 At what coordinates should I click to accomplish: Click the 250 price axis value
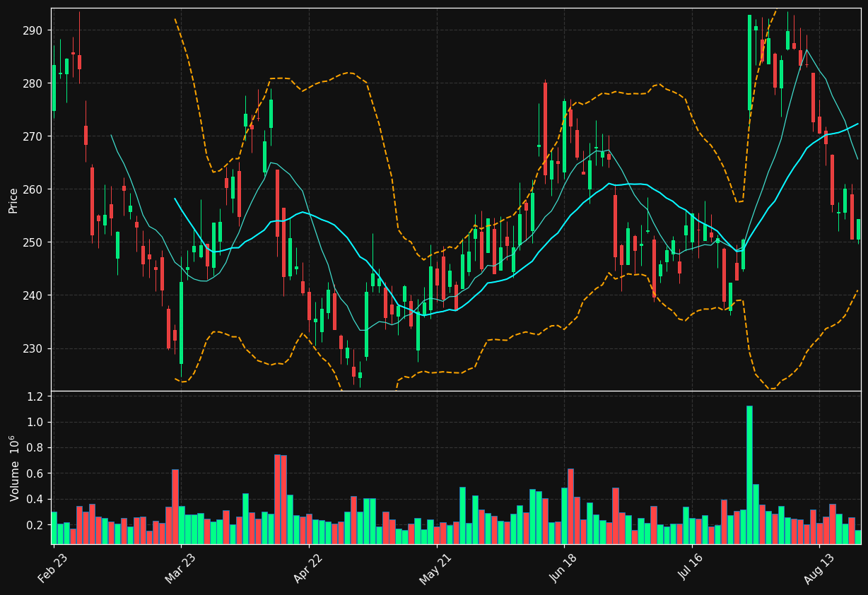point(33,242)
